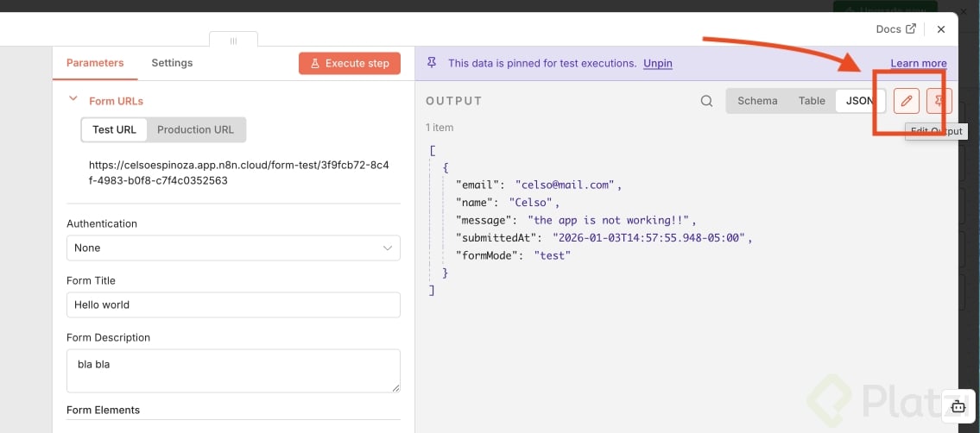Open the Docs external link

pyautogui.click(x=895, y=29)
